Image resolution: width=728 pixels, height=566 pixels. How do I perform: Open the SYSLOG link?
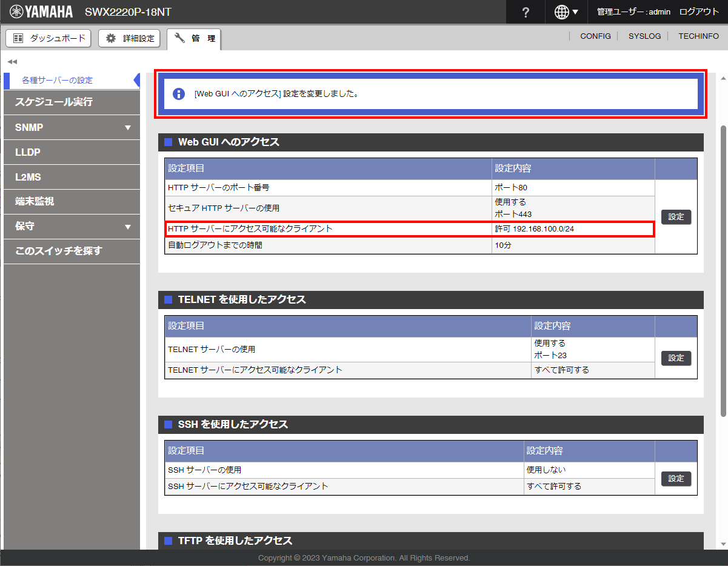tap(644, 36)
